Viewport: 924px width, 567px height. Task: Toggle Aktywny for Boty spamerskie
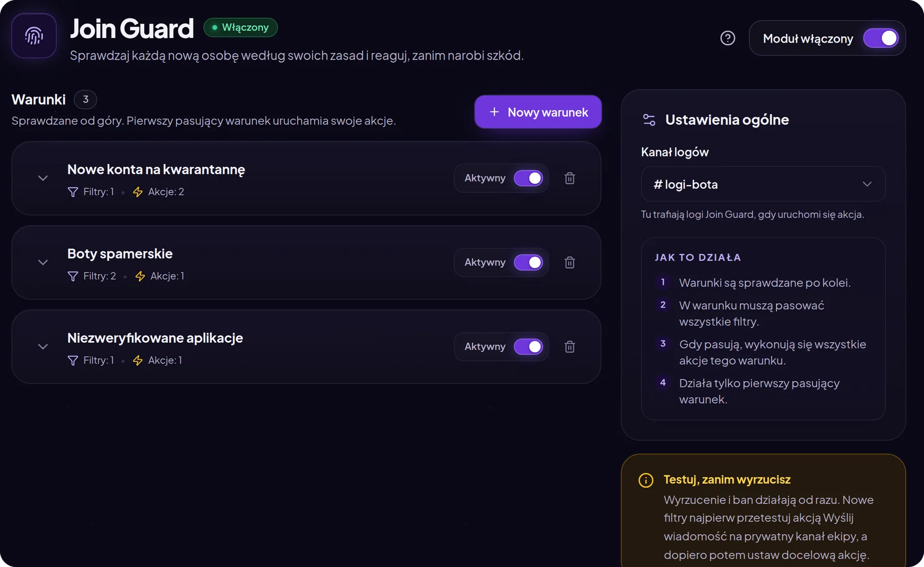[x=528, y=262]
